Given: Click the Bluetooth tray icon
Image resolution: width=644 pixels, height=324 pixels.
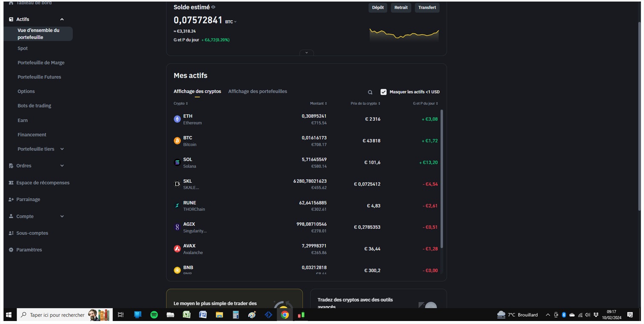Looking at the screenshot, I should (x=564, y=315).
